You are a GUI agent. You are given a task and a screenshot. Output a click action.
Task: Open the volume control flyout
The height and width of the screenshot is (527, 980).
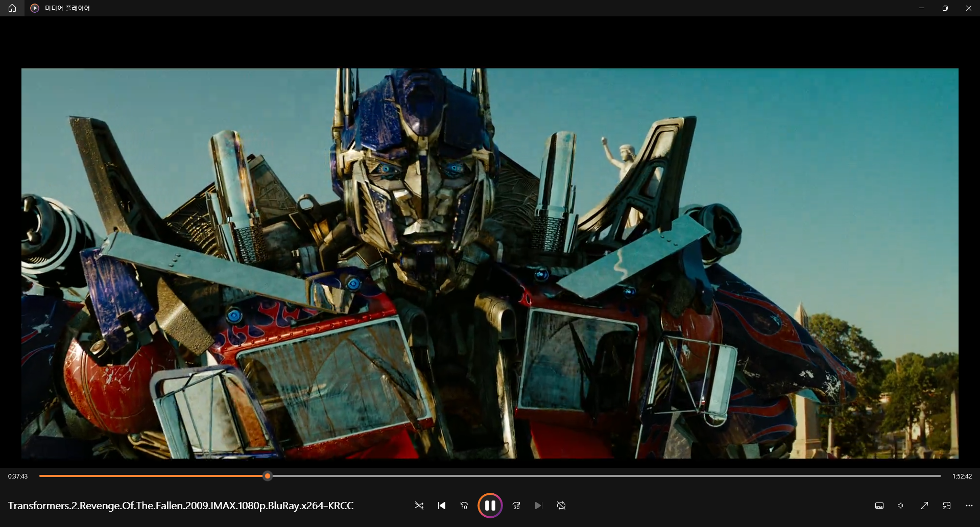[901, 506]
